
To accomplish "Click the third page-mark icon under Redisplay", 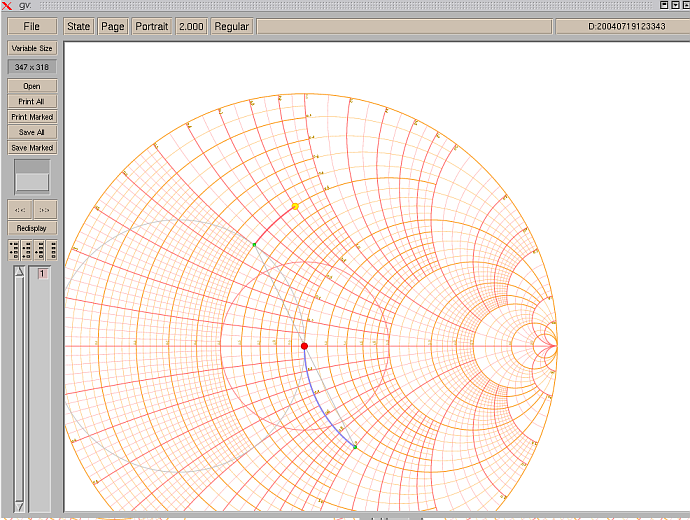I will click(40, 250).
